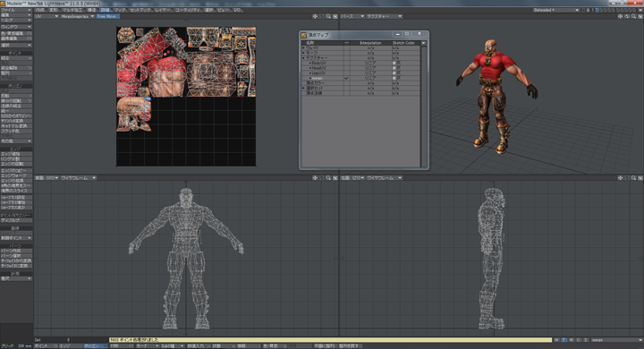Open the ヘルプ dropdown menu

click(16, 20)
